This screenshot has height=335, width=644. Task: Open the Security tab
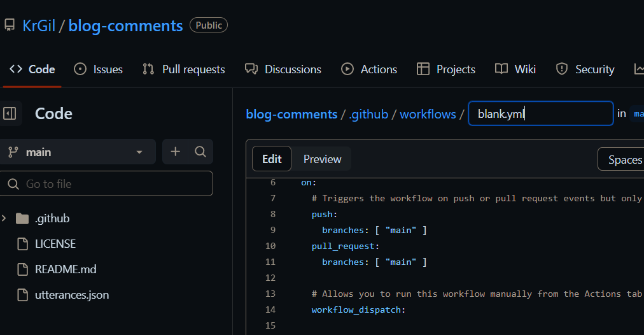click(x=585, y=69)
